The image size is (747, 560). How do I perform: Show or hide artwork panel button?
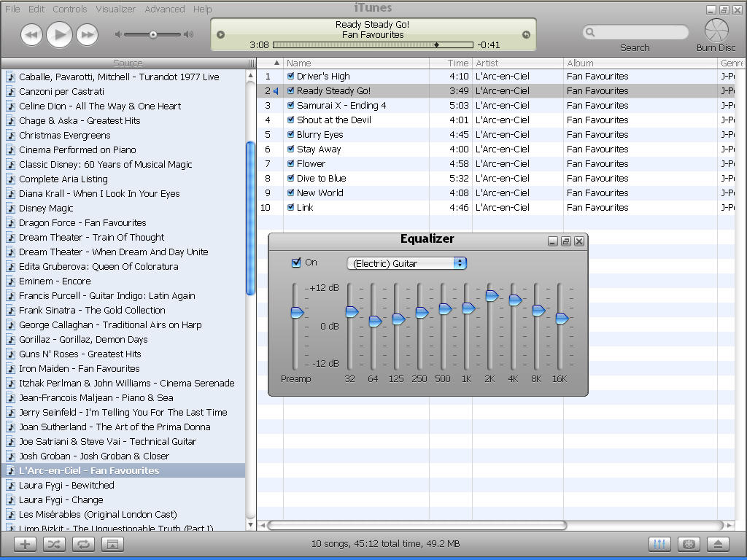click(112, 544)
